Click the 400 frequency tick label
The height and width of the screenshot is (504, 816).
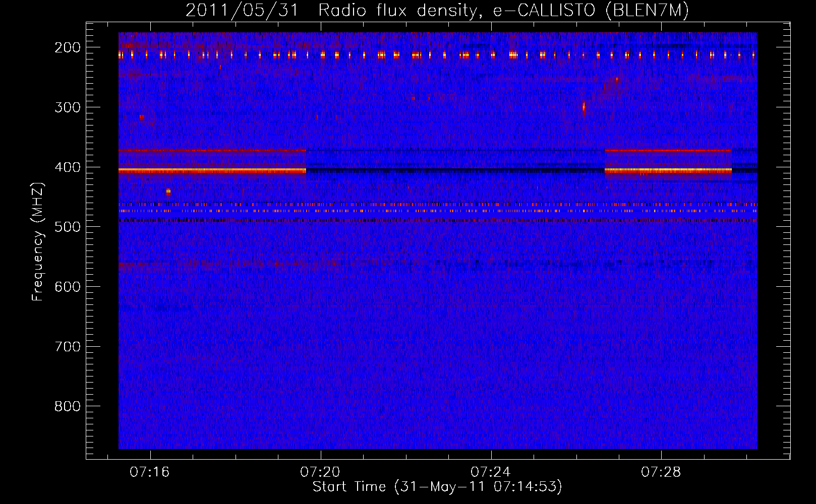coord(68,167)
